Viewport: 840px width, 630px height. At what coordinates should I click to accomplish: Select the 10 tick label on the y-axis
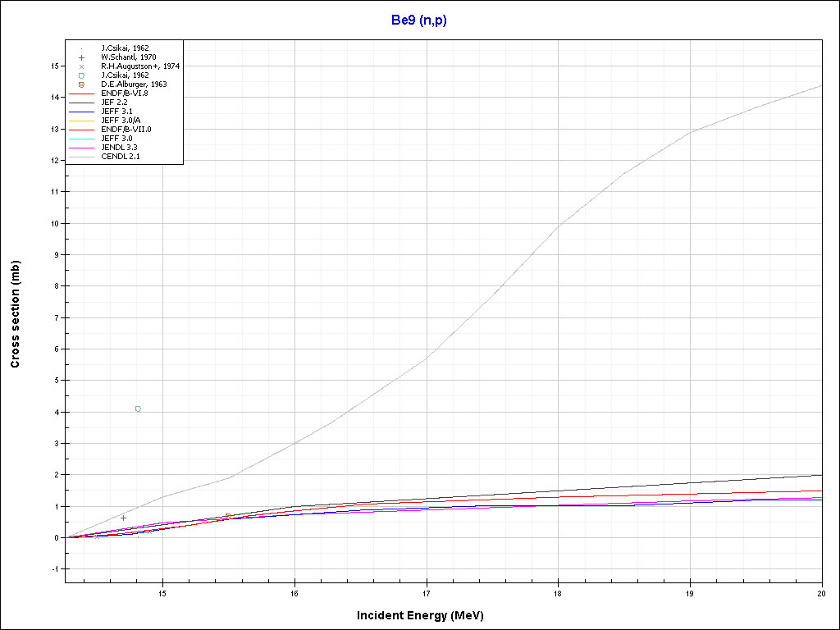pyautogui.click(x=53, y=223)
